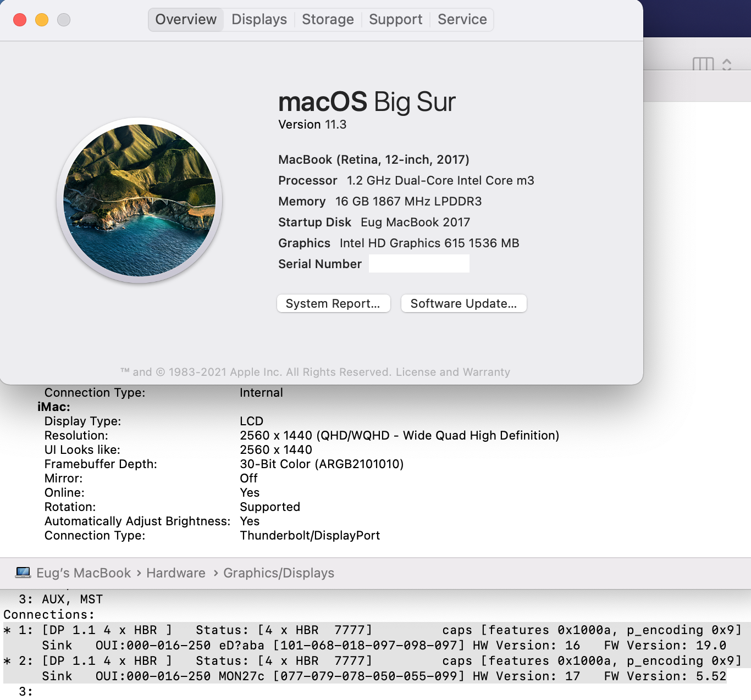Click the Software Update... button

463,303
